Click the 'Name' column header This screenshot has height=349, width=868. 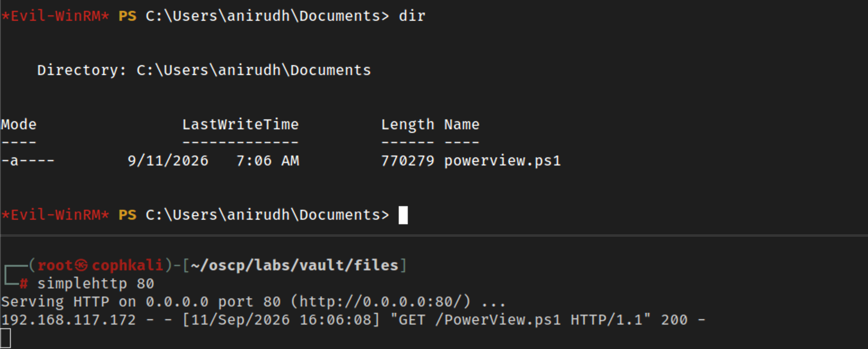[462, 124]
